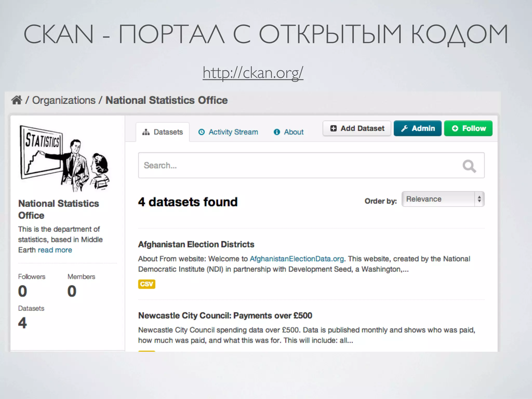
Task: Click the Members count label
Action: click(81, 277)
